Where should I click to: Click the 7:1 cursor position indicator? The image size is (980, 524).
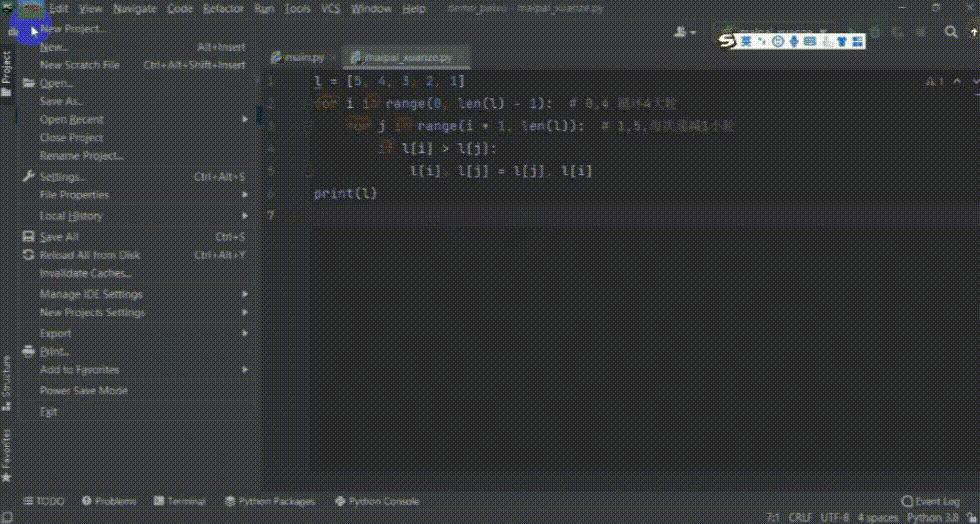772,518
